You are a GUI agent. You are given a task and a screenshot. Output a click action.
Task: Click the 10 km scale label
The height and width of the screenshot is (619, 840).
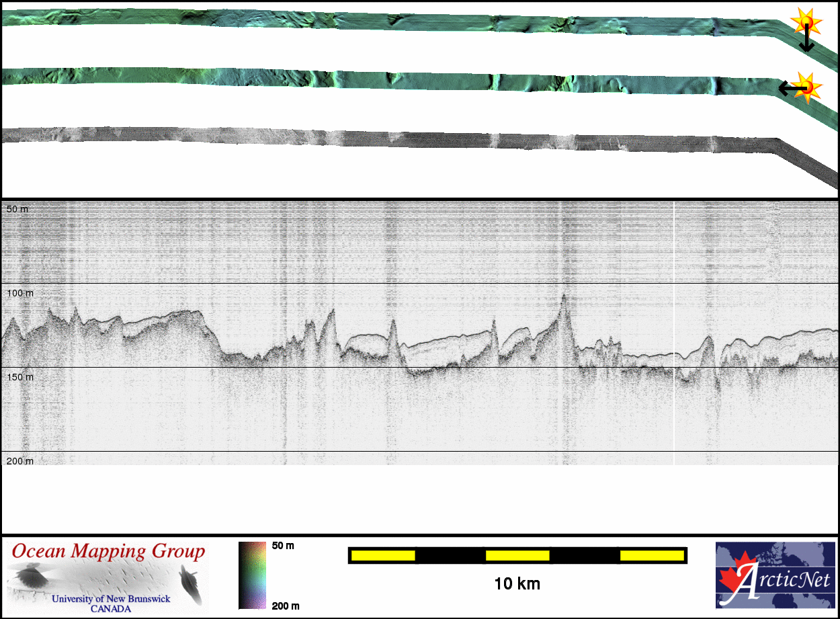pyautogui.click(x=517, y=583)
